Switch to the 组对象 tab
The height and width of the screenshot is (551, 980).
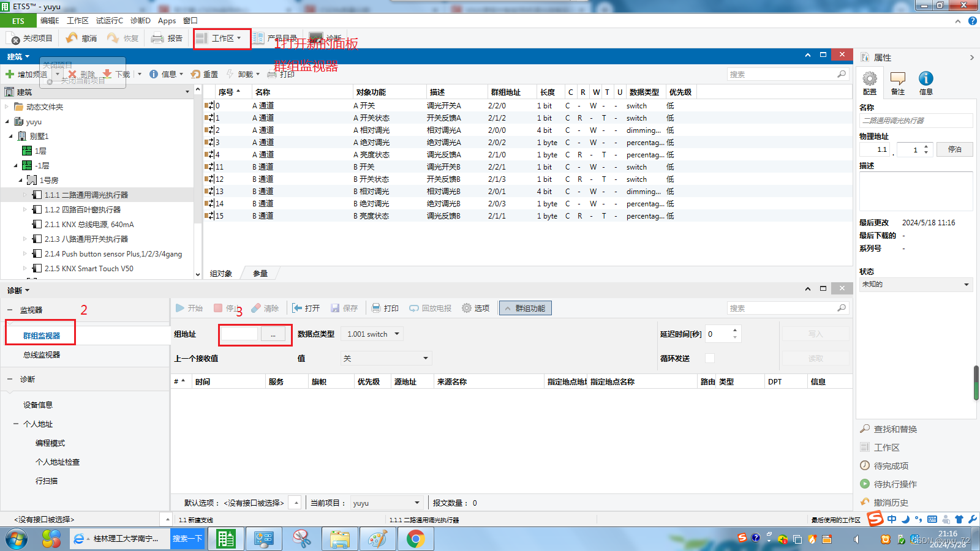click(221, 274)
